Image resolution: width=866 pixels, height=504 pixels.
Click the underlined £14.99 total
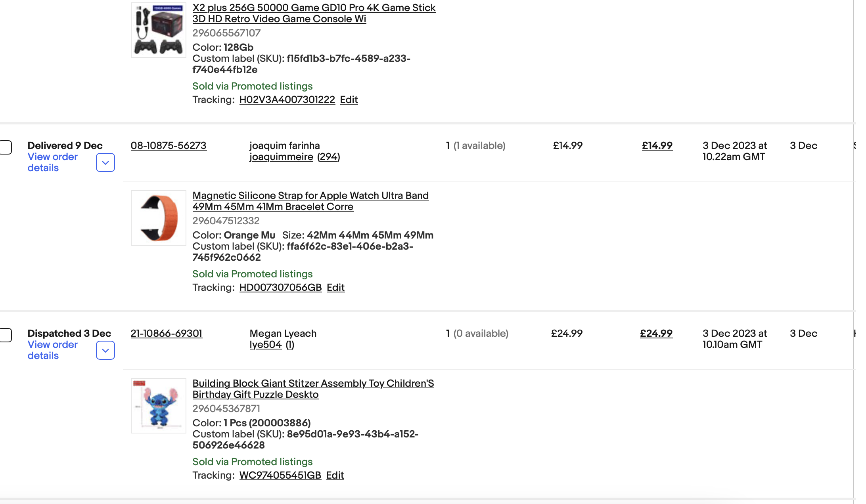657,145
